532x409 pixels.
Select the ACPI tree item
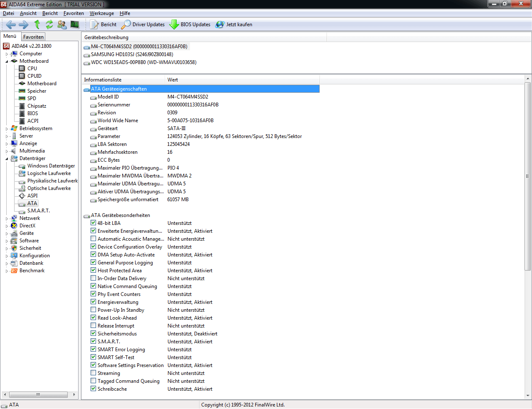coord(33,121)
